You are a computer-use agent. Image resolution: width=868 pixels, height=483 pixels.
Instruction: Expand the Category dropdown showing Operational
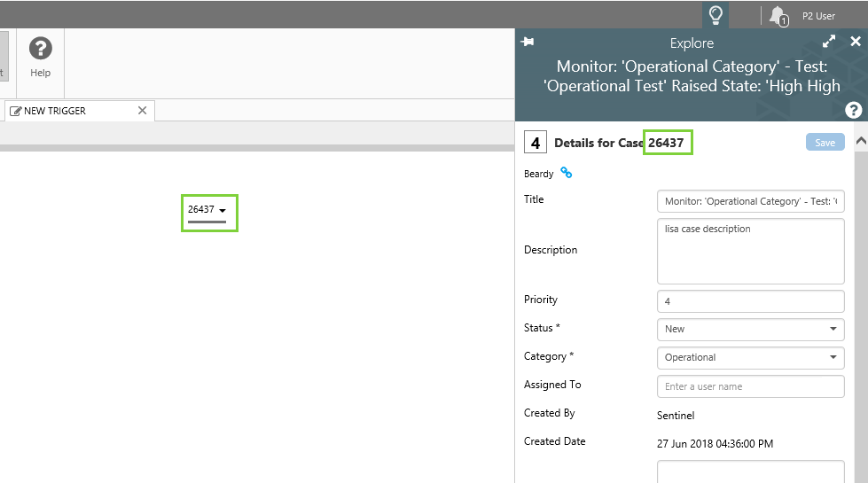point(750,357)
